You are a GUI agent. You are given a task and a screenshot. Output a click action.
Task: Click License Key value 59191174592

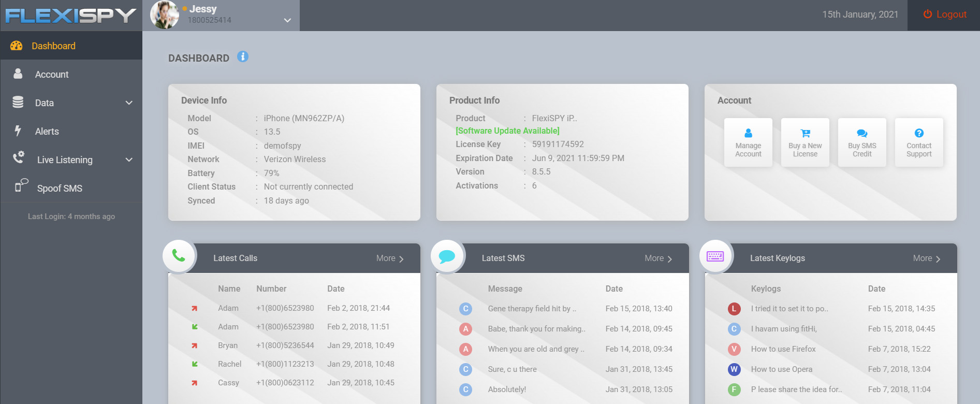click(558, 144)
